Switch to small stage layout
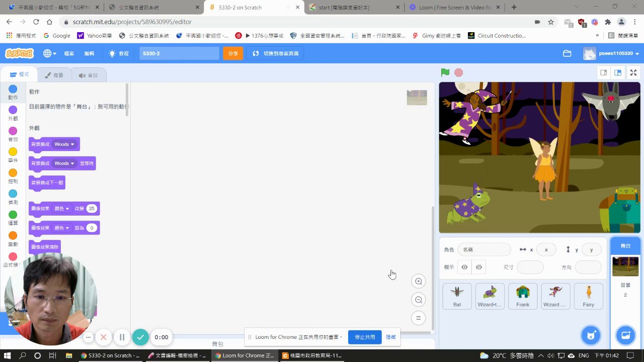The width and height of the screenshot is (644, 362). [603, 72]
